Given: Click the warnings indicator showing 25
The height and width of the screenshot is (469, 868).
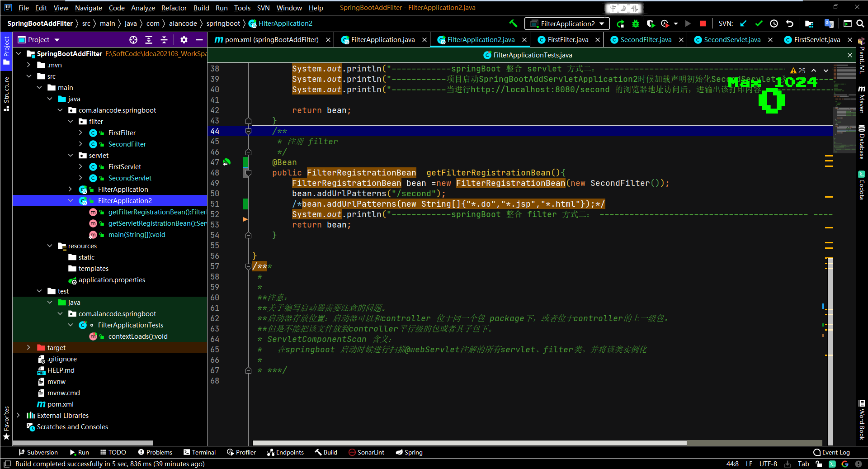Looking at the screenshot, I should pyautogui.click(x=798, y=71).
